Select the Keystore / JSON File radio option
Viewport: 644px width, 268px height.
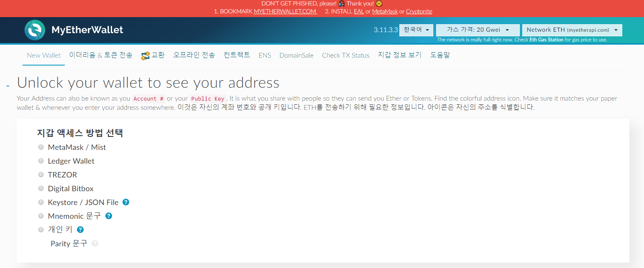coord(41,202)
